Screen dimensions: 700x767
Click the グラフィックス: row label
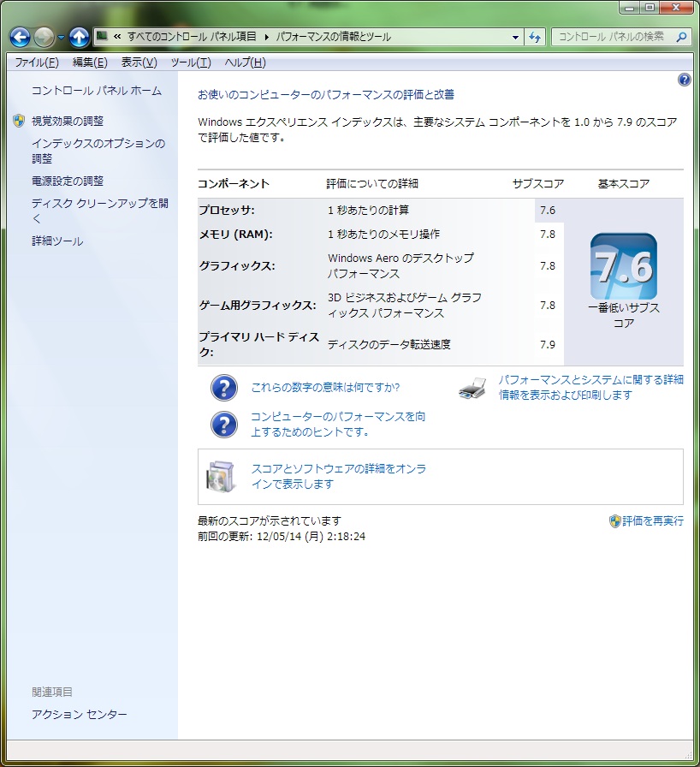[237, 265]
